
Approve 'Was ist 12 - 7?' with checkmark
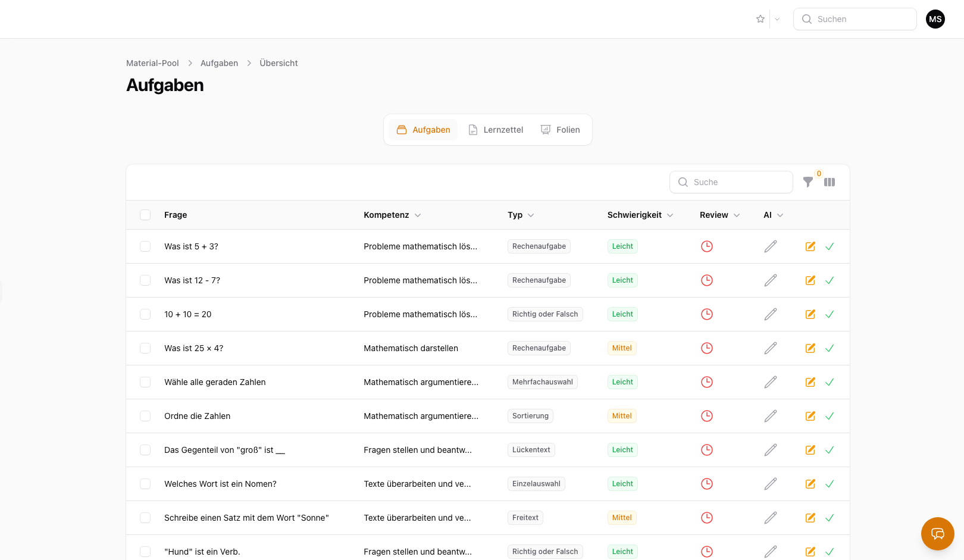(x=830, y=280)
